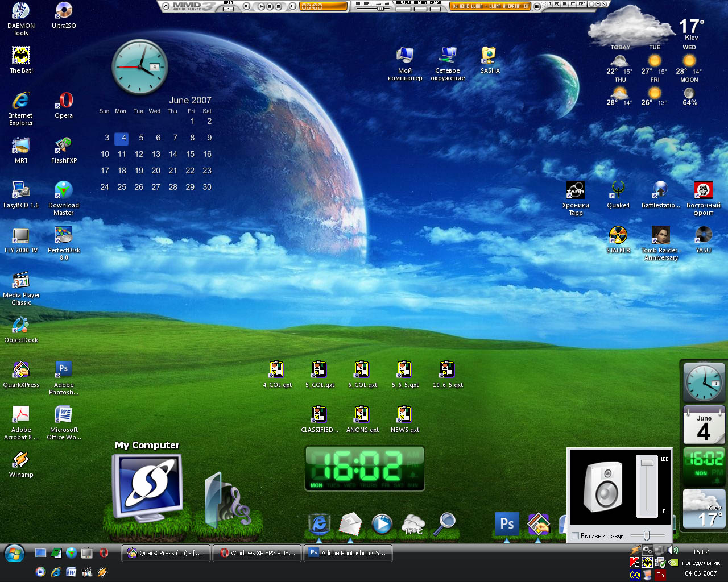Toggle the Вкл/выкл звук mute checkbox
The width and height of the screenshot is (728, 582).
[x=575, y=536]
